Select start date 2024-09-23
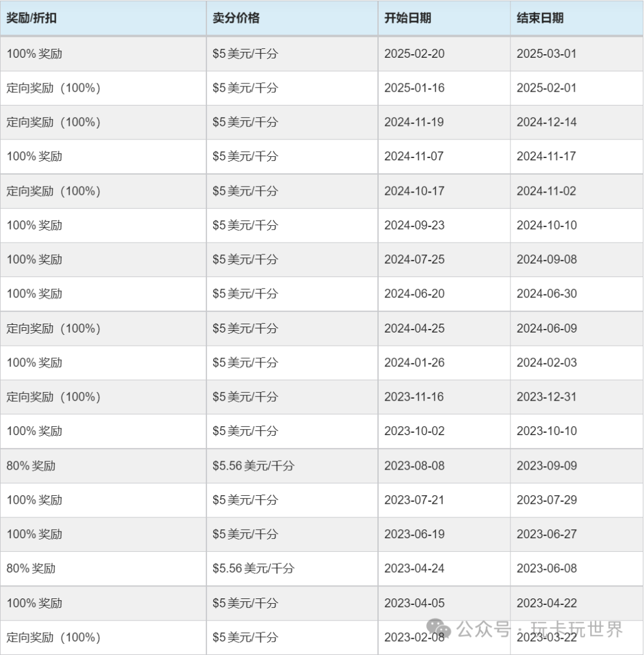This screenshot has width=644, height=655. (x=414, y=225)
